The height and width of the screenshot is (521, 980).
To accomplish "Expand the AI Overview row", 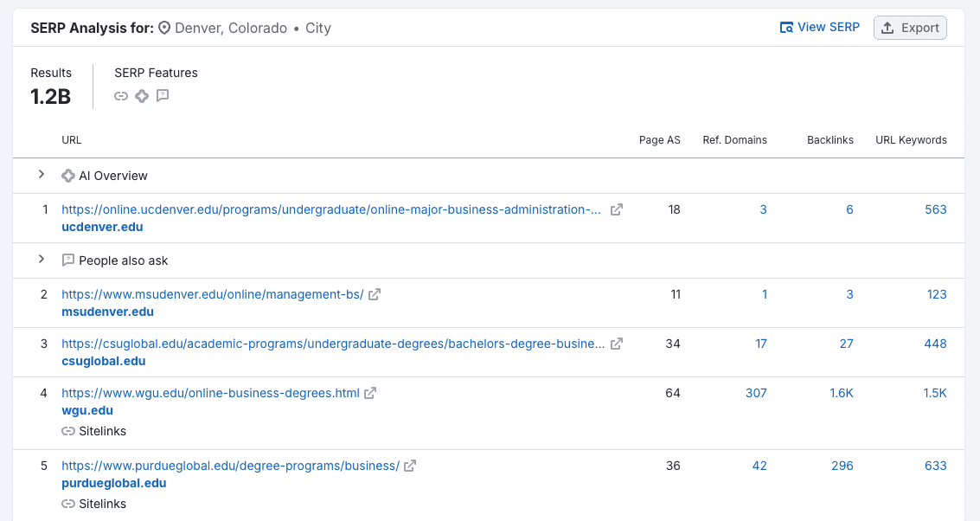I will tap(42, 176).
